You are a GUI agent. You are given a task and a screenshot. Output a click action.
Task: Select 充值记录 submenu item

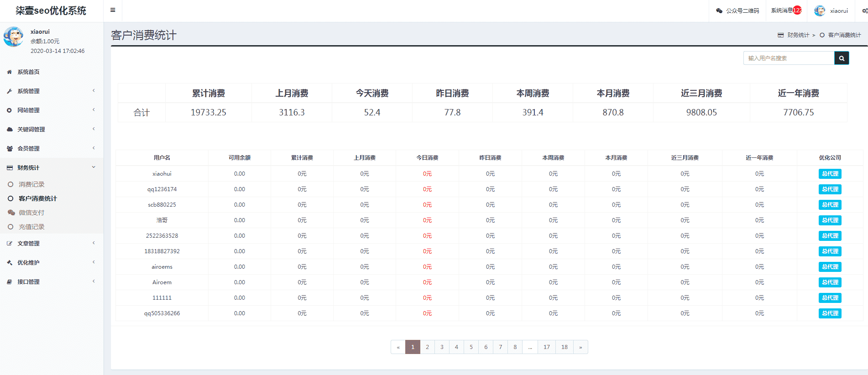pos(31,227)
